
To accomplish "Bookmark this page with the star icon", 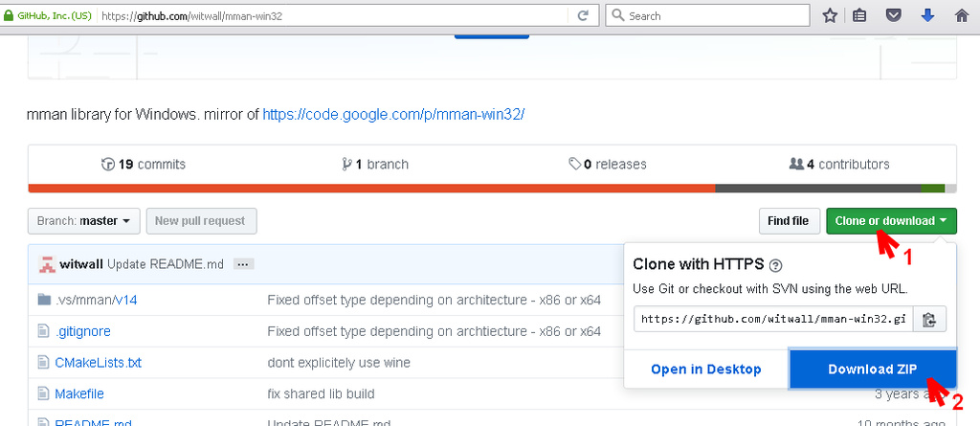I will point(830,15).
